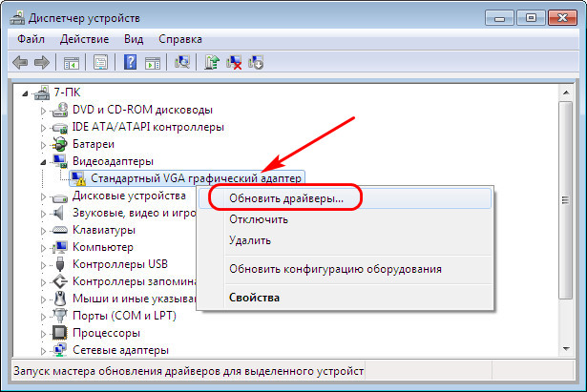Click the Uninstall device toolbar icon with red X
The image size is (587, 392).
click(x=234, y=62)
